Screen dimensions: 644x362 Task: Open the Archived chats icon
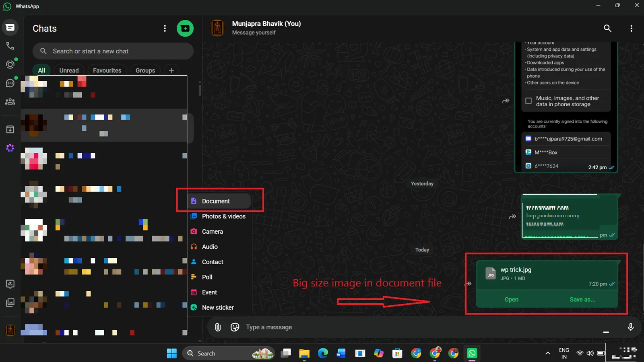(10, 129)
